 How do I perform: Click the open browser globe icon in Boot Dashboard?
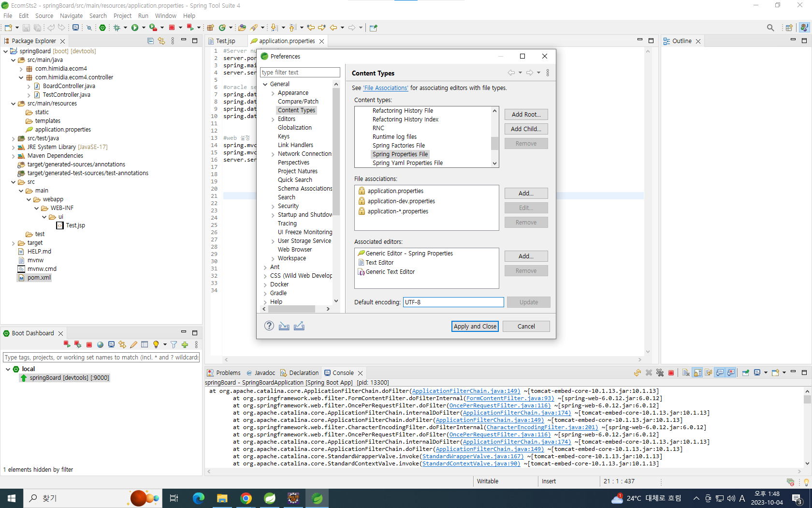[100, 344]
